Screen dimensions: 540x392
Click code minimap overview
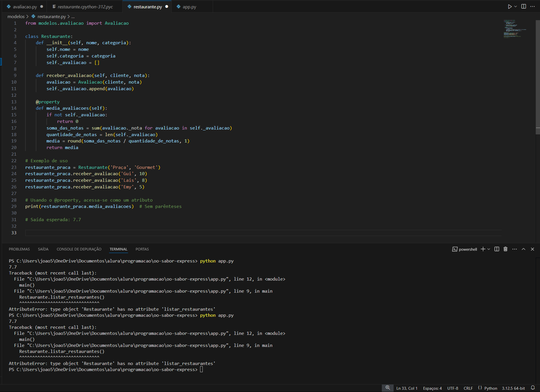515,29
